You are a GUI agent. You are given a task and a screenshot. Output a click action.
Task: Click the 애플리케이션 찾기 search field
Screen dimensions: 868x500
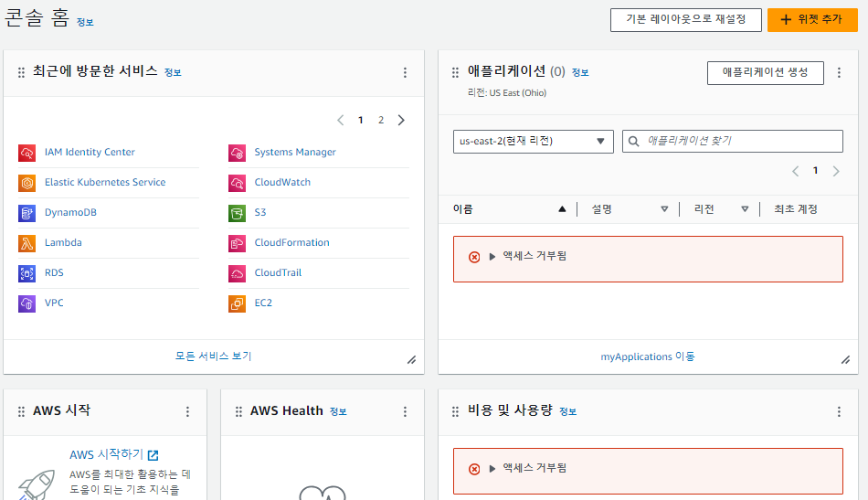point(733,141)
